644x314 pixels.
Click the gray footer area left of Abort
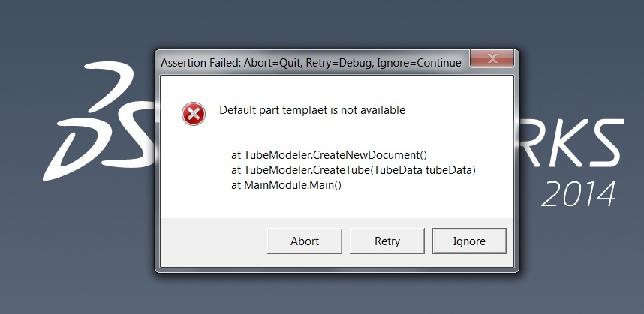pos(210,241)
